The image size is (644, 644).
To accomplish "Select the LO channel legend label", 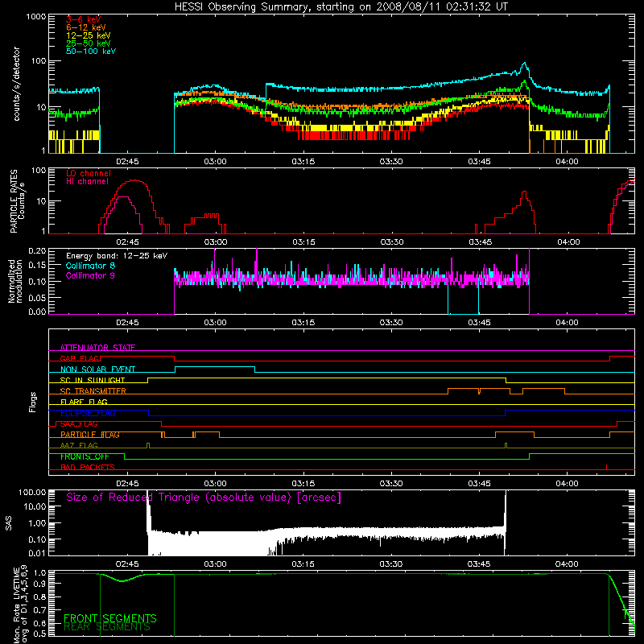I will [89, 174].
